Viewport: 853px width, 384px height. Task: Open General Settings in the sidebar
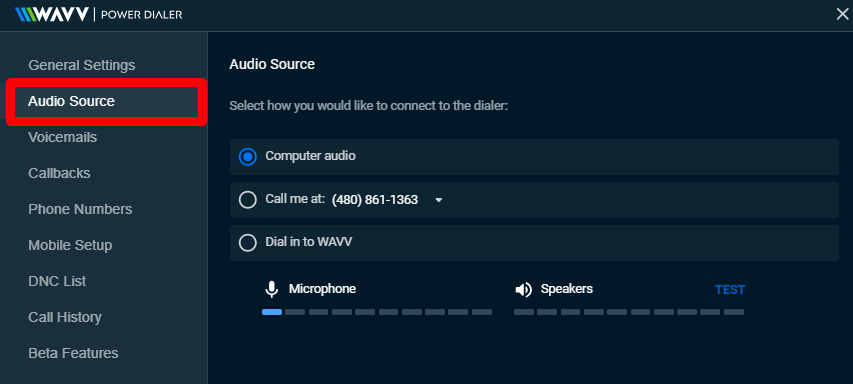[82, 65]
